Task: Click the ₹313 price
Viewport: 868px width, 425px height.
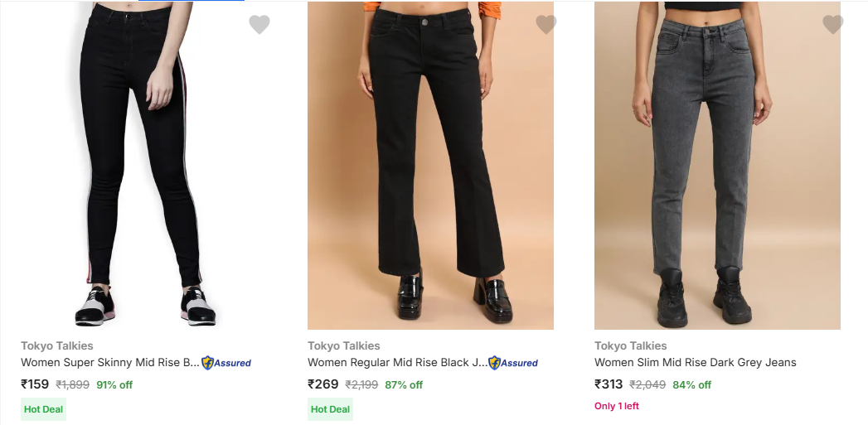Action: point(609,384)
